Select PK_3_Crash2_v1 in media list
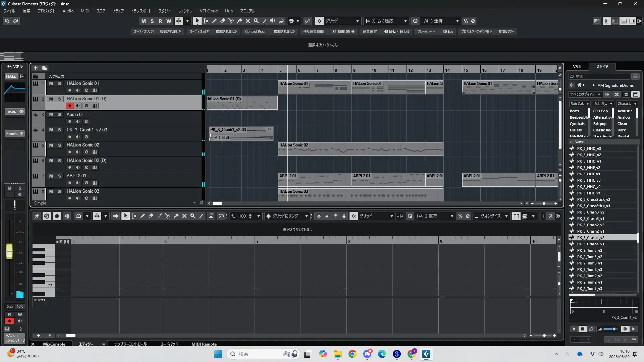The image size is (644, 362). pyautogui.click(x=590, y=231)
